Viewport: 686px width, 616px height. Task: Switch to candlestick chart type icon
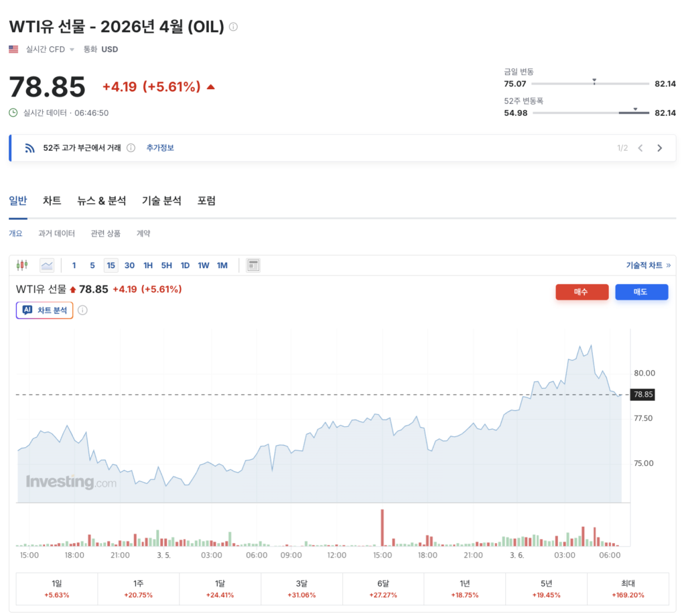[22, 265]
